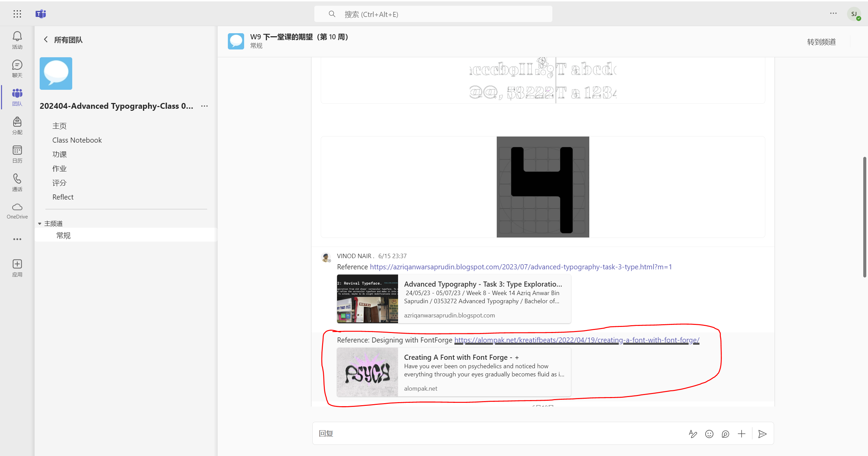Open the 主页 tab
Viewport: 868px width, 456px height.
coord(59,126)
